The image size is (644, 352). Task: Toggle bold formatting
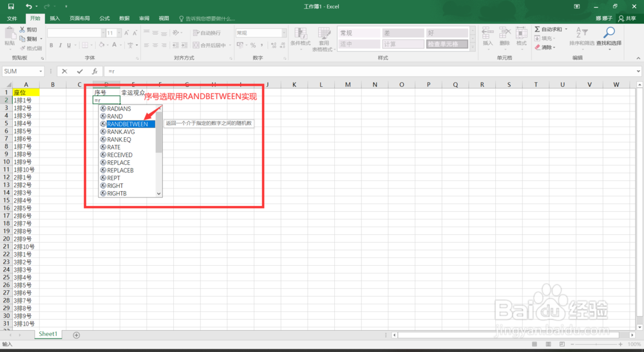(52, 45)
